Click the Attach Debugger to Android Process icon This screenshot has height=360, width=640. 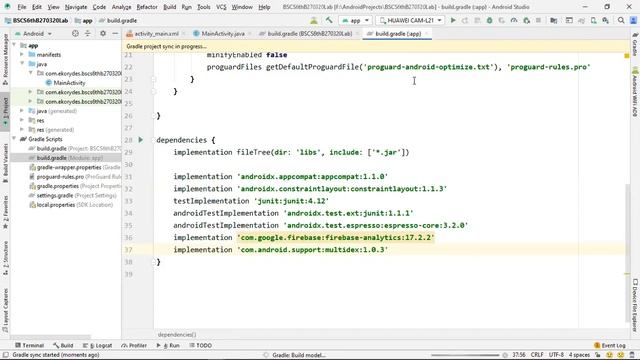pyautogui.click(x=526, y=20)
